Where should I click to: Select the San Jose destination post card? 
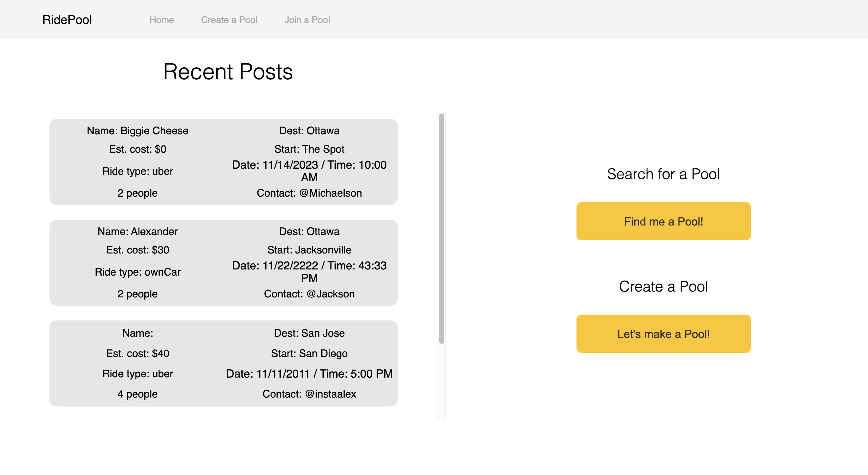pyautogui.click(x=223, y=363)
